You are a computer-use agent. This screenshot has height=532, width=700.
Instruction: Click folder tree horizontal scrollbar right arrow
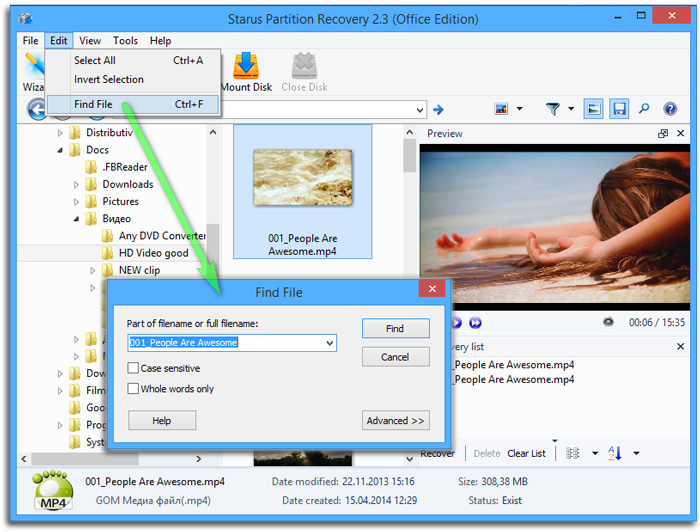tap(199, 459)
